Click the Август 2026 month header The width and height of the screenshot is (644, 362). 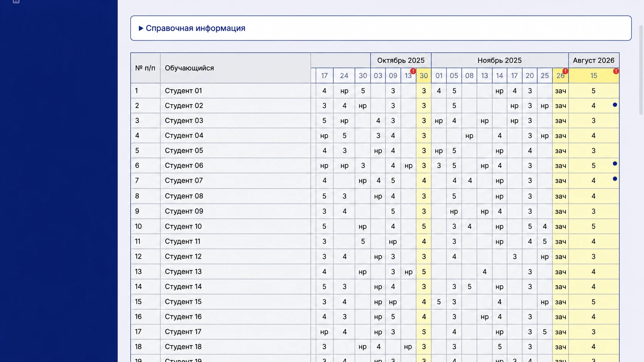click(x=594, y=60)
